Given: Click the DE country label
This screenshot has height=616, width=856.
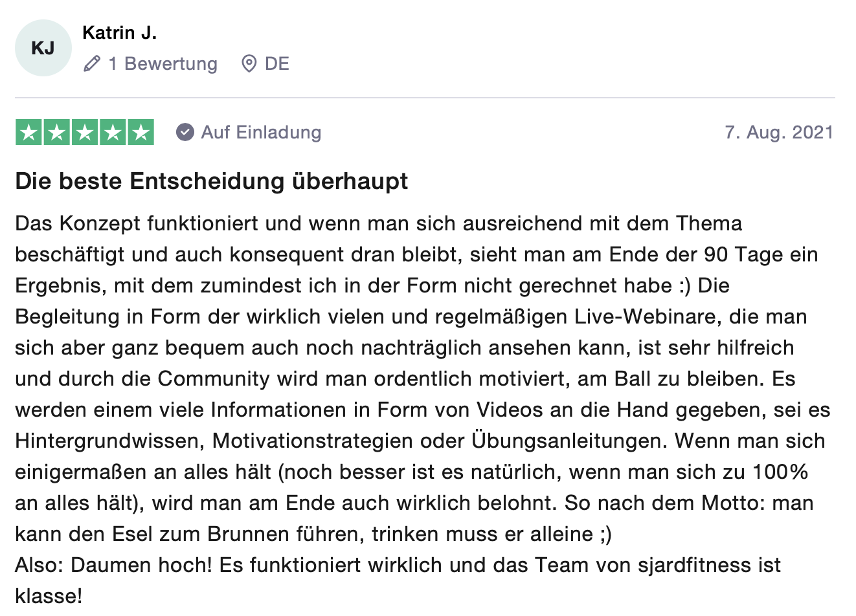Looking at the screenshot, I should (277, 63).
